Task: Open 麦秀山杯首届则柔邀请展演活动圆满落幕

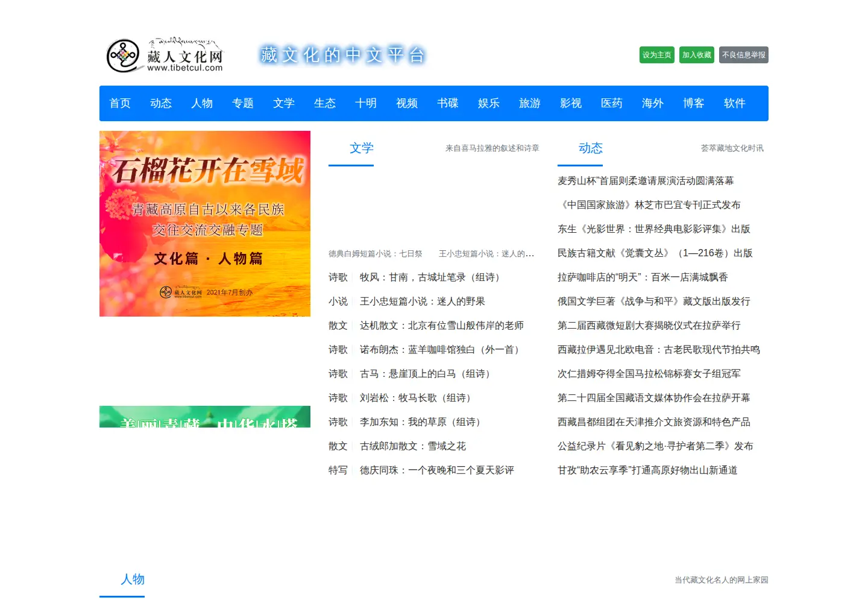Action: tap(646, 181)
